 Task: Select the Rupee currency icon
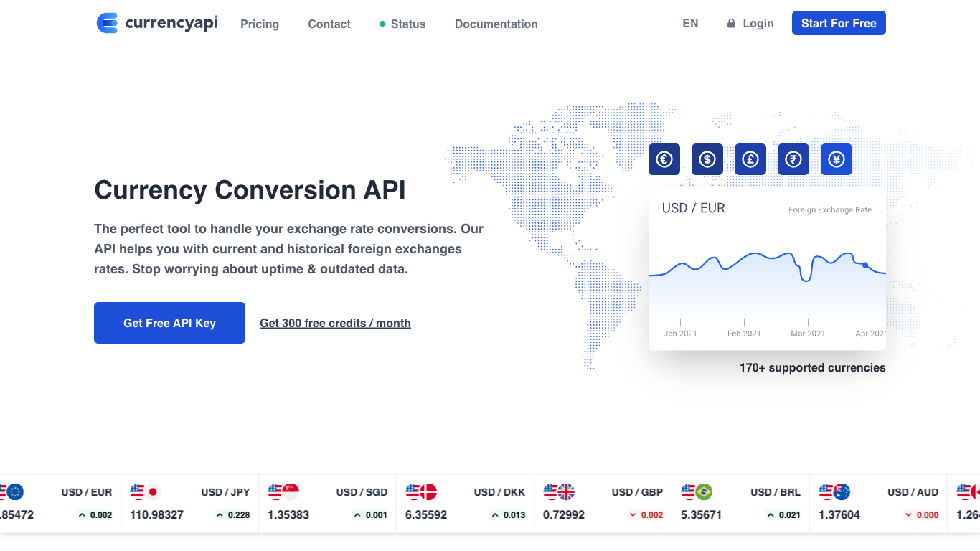(x=793, y=159)
